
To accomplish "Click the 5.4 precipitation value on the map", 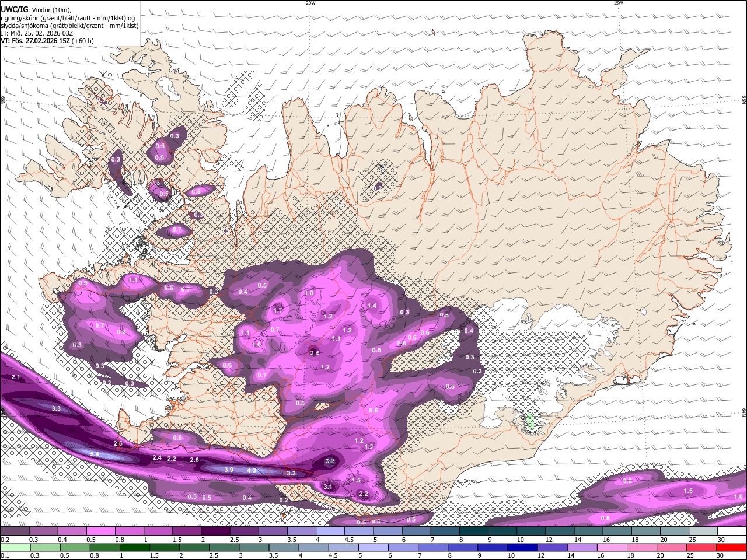I will click(95, 454).
